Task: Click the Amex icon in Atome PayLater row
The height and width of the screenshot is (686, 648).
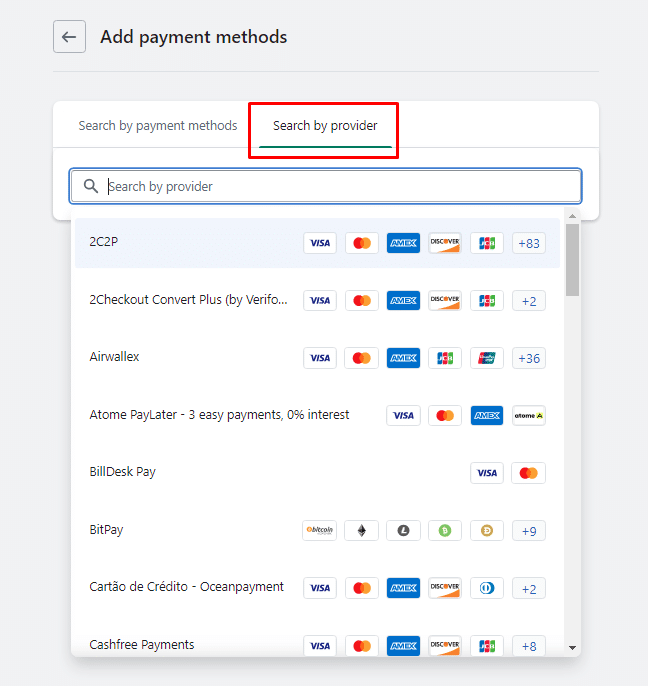Action: pyautogui.click(x=487, y=415)
